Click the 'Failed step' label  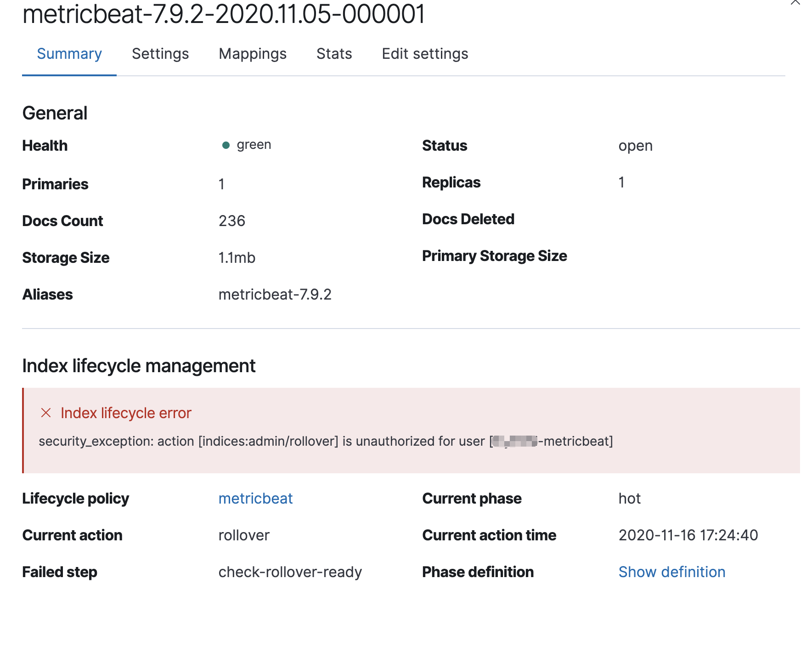(60, 572)
